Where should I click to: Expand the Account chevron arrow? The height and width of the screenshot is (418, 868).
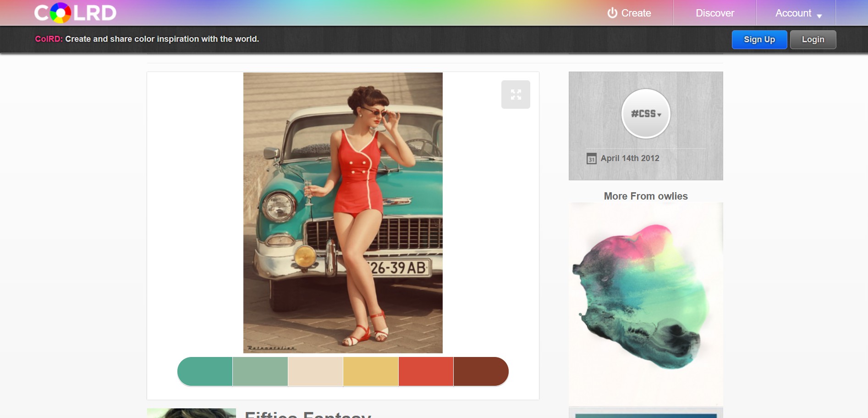[819, 15]
